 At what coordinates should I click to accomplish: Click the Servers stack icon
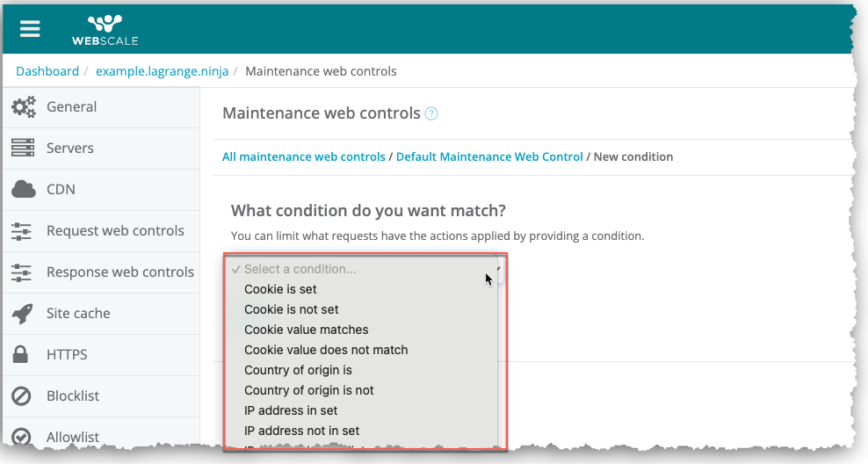(x=23, y=149)
